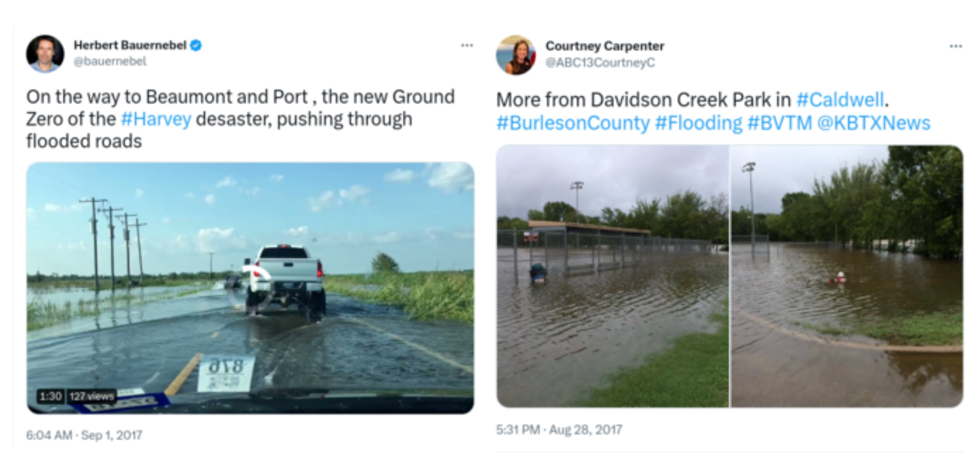Open the #BurlesonCounty hashtag
The height and width of the screenshot is (467, 980).
(x=573, y=123)
